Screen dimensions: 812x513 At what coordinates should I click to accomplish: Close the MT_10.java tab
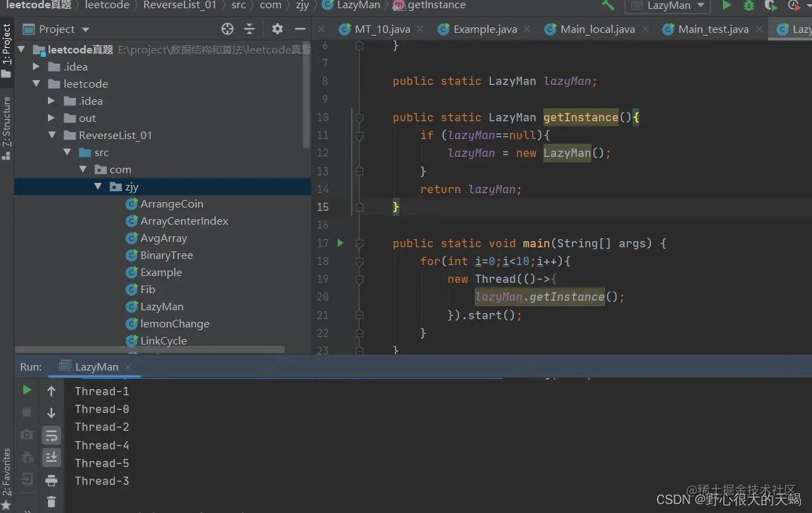coord(420,29)
